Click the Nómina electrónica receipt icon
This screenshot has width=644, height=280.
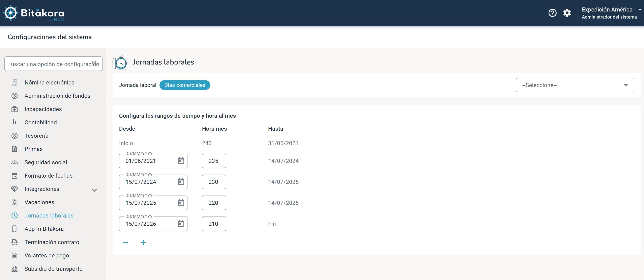tap(14, 83)
